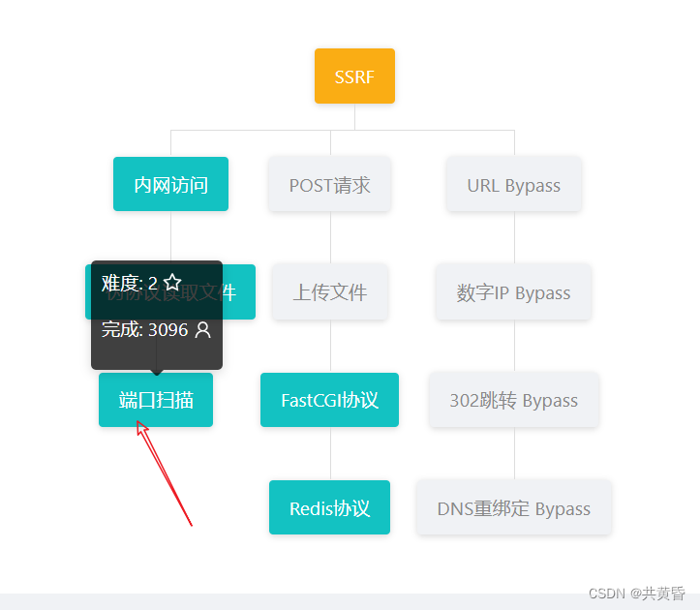Select the URL Bypass node
This screenshot has width=700, height=610.
click(514, 184)
